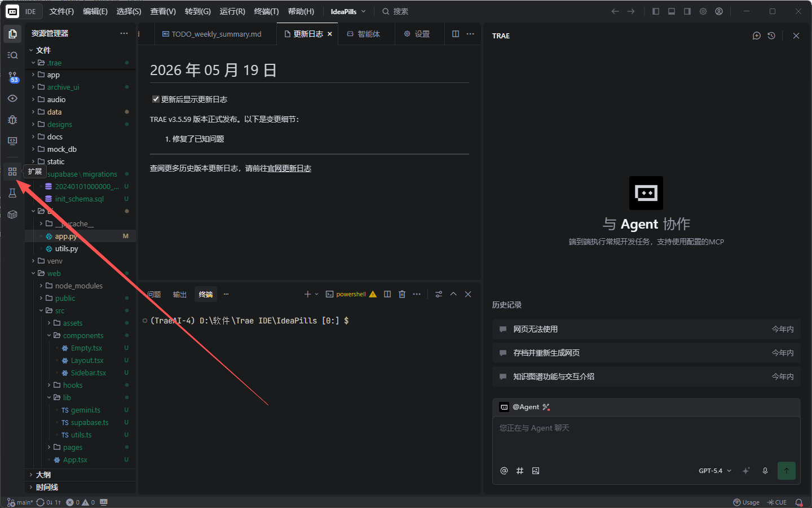Open the Search view in activity bar

pos(12,55)
